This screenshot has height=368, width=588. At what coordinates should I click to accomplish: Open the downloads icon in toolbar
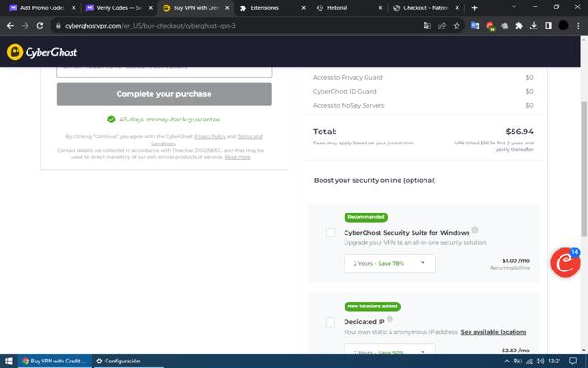click(x=534, y=26)
